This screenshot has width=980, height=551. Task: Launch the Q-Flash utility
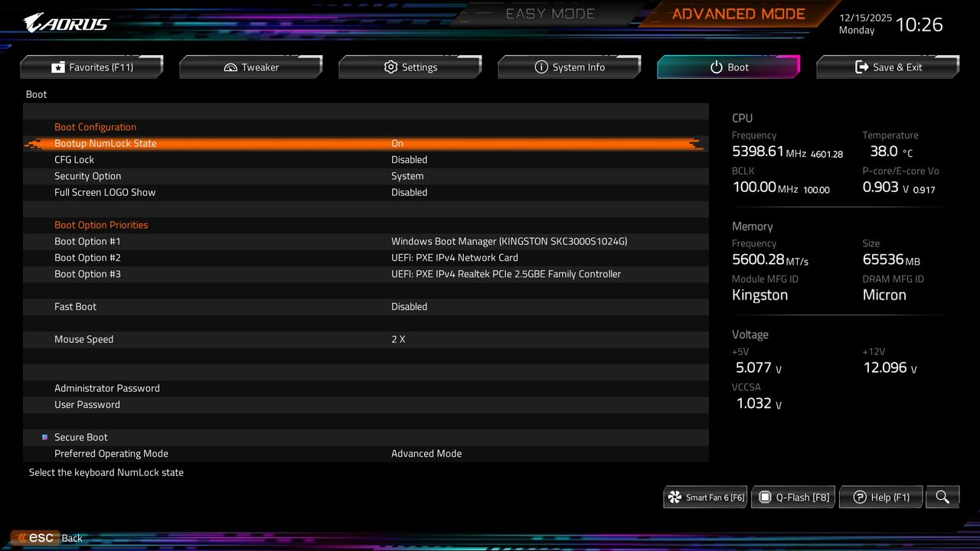point(792,497)
